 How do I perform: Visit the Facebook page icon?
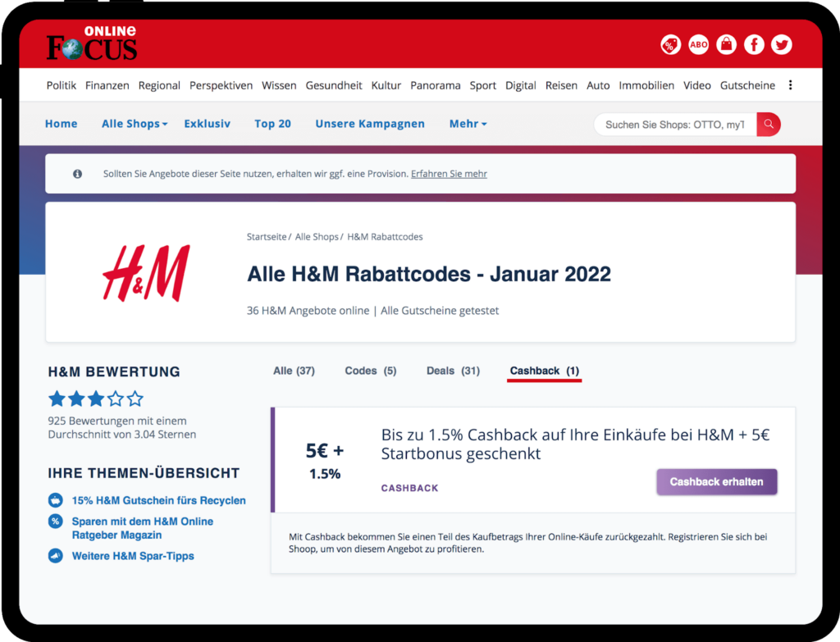click(754, 44)
